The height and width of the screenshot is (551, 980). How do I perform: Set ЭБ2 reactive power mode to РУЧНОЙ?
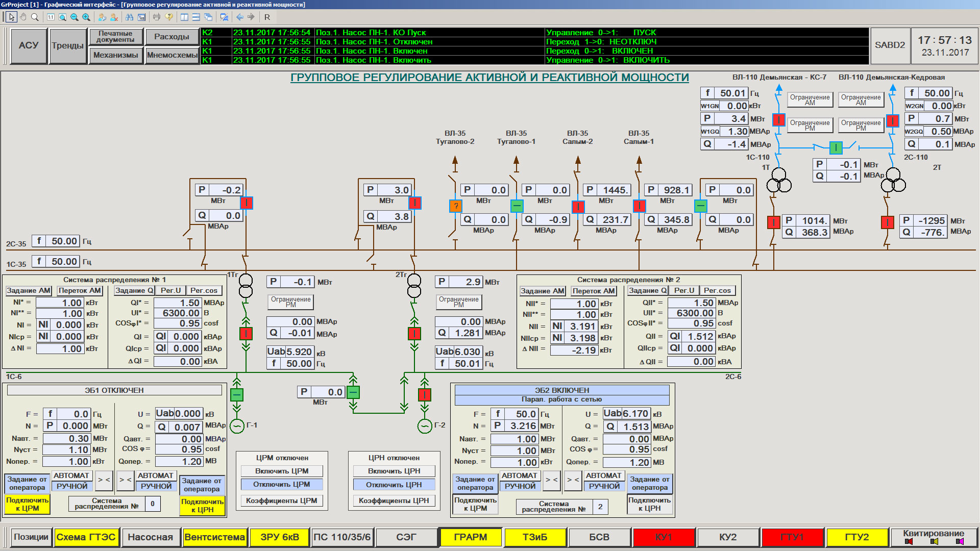604,486
